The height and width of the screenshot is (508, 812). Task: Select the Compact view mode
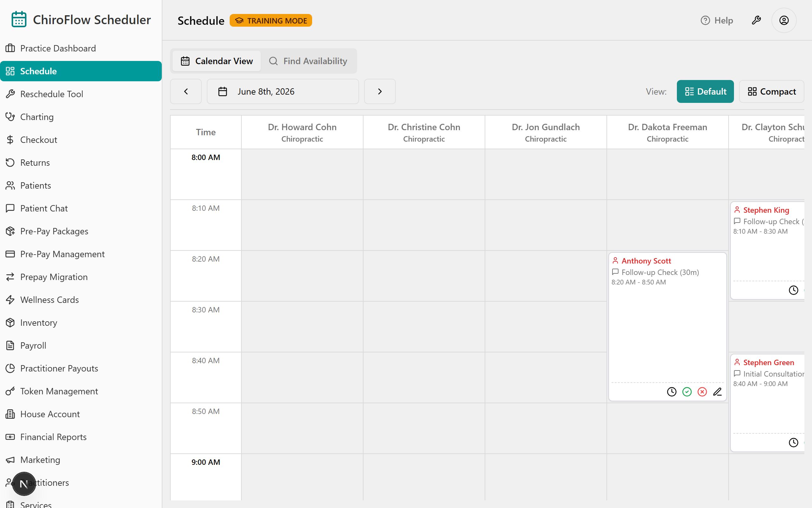pyautogui.click(x=772, y=91)
